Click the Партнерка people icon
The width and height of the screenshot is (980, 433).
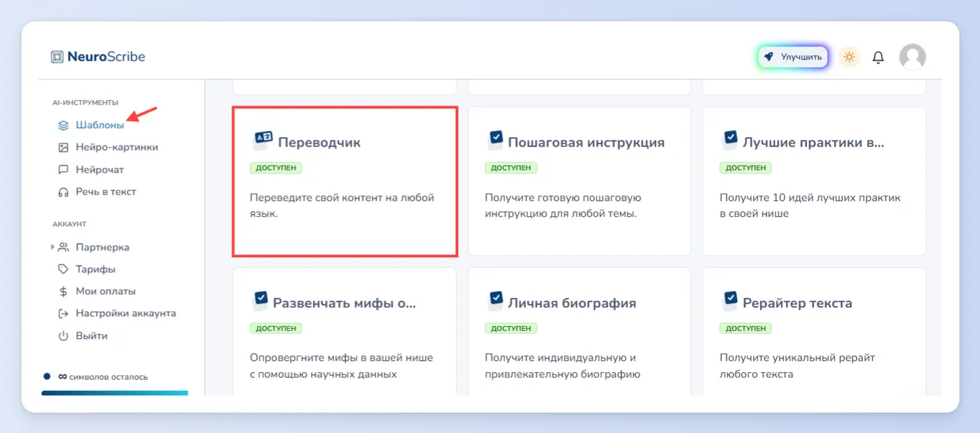[x=63, y=247]
